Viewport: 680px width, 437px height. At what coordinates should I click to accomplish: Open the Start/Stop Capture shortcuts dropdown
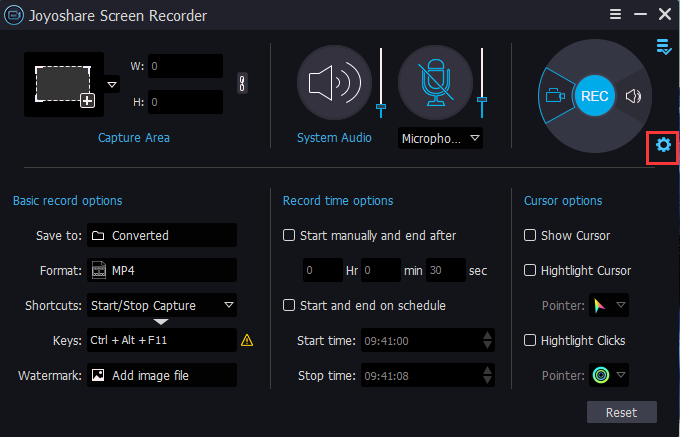click(x=162, y=305)
